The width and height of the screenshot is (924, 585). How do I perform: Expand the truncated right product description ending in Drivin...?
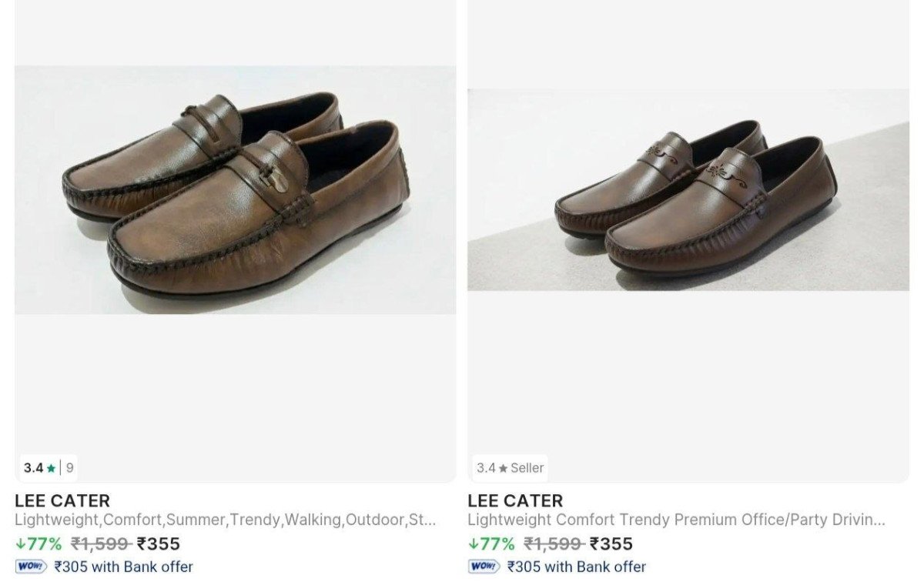pyautogui.click(x=678, y=520)
